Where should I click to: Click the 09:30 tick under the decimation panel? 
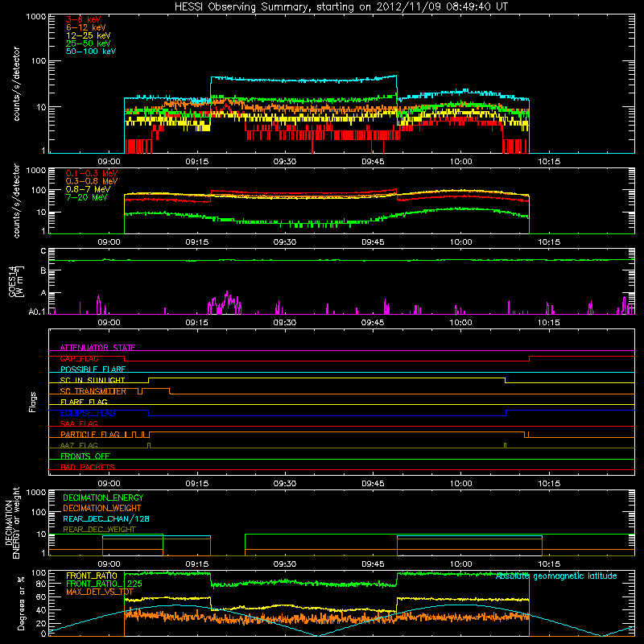pos(285,564)
